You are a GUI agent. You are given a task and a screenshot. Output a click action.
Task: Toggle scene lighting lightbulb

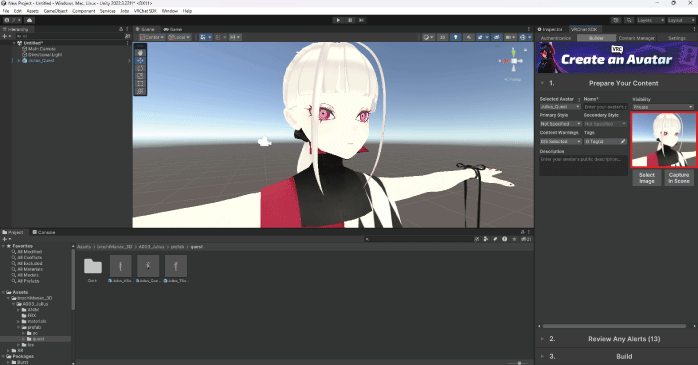(455, 37)
